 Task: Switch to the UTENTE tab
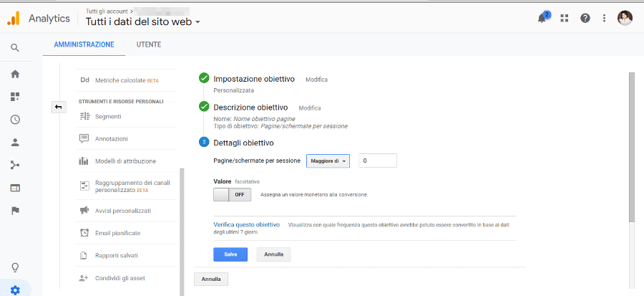coord(149,44)
